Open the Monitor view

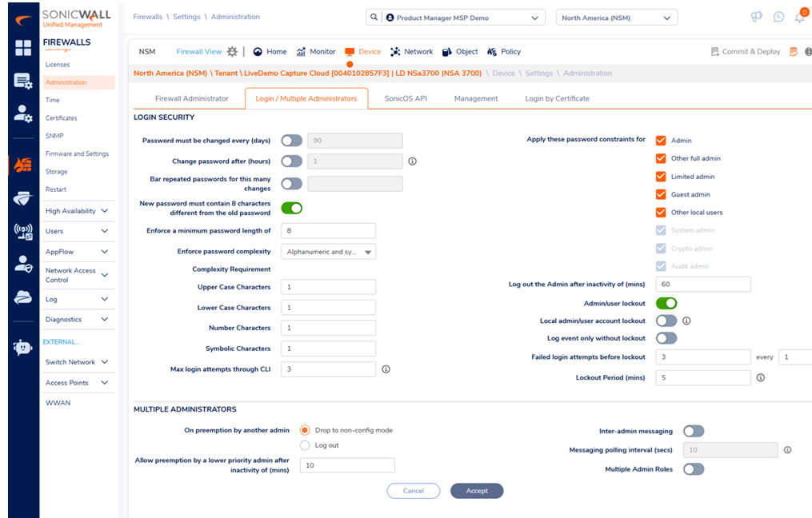tap(316, 52)
